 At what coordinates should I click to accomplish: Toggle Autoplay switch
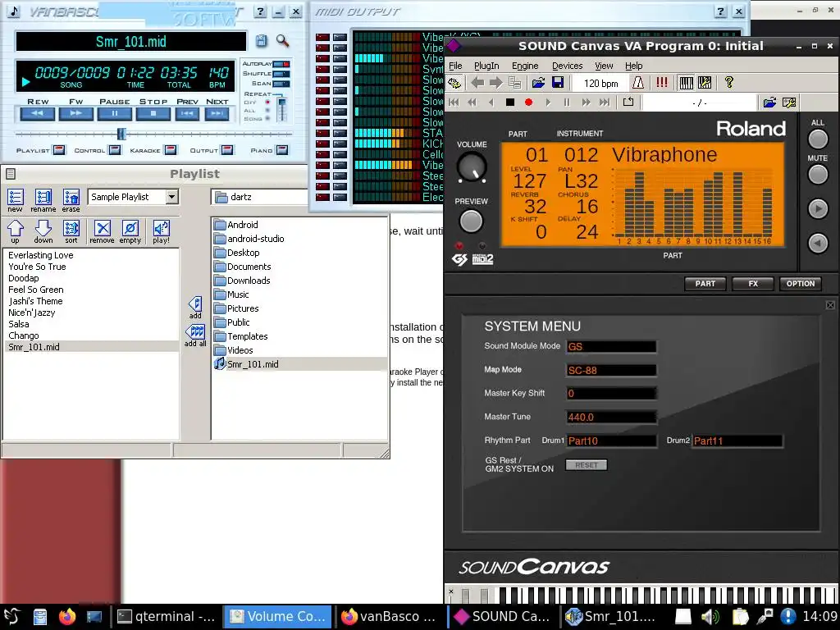click(x=281, y=64)
